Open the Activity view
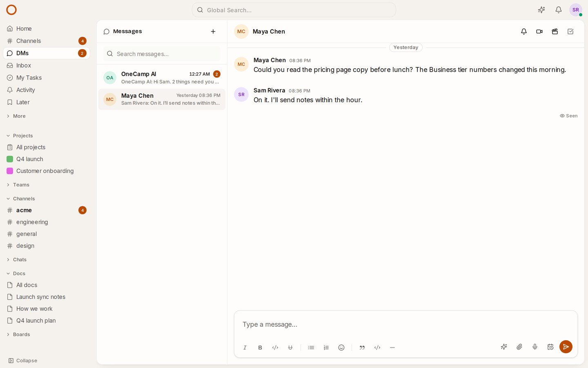 point(47,90)
